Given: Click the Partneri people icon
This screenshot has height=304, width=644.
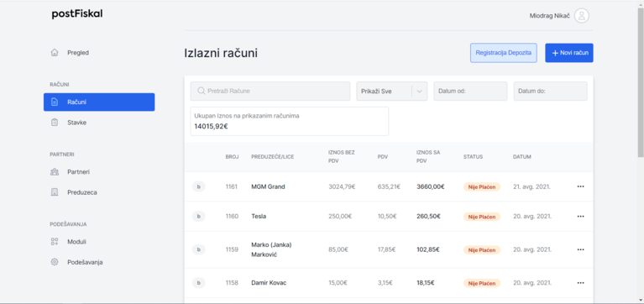Looking at the screenshot, I should pyautogui.click(x=55, y=171).
